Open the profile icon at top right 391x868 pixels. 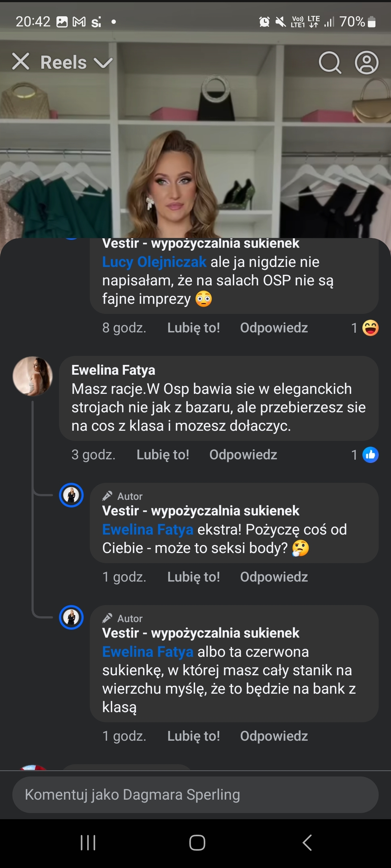[x=366, y=63]
